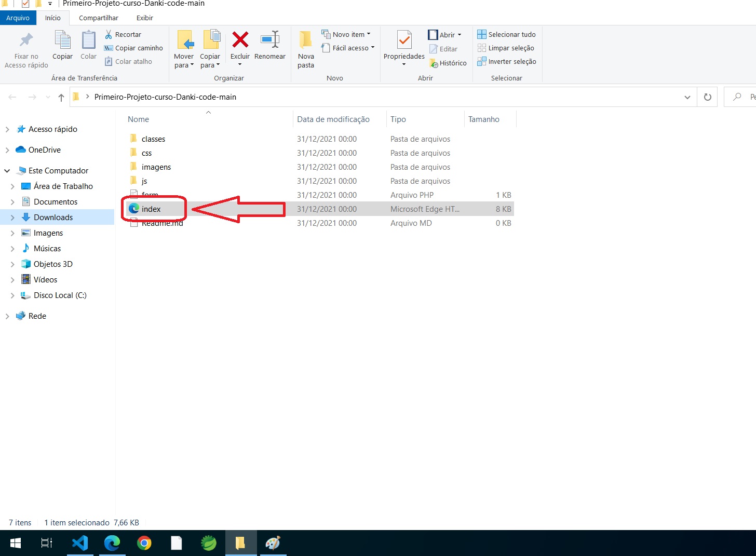Select the index file
The height and width of the screenshot is (556, 756).
(151, 209)
